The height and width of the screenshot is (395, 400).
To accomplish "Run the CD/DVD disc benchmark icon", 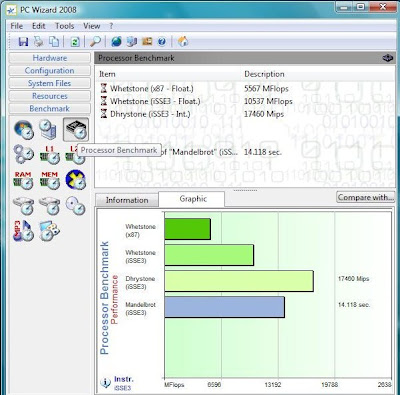I will [75, 205].
